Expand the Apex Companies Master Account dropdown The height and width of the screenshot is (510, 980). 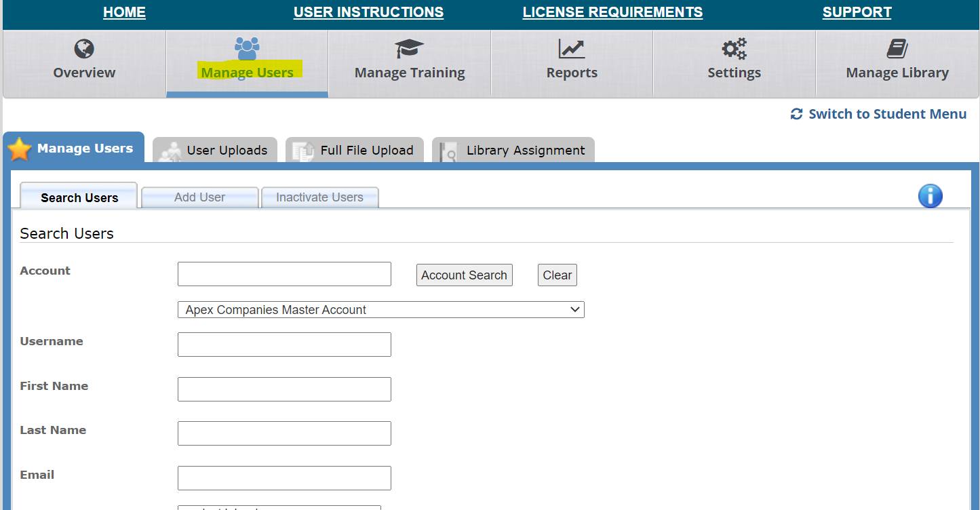click(380, 310)
